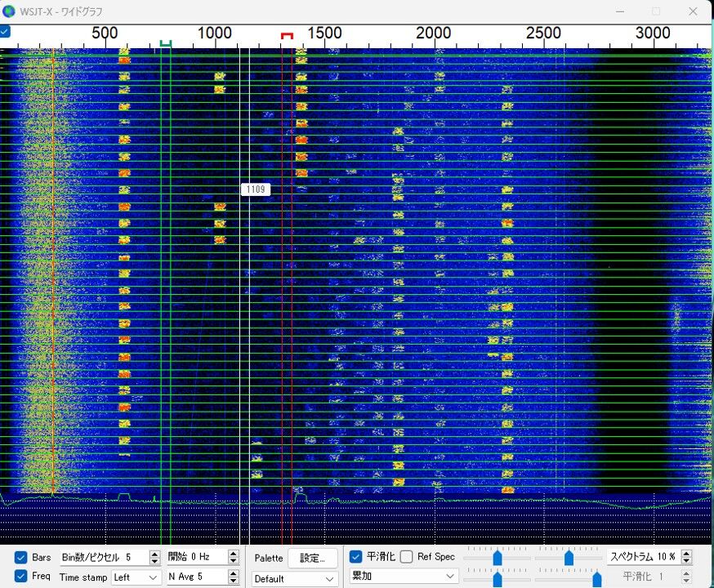Lower the 開始 Hz value with the down arrow
This screenshot has height=588, width=714.
coord(233,560)
